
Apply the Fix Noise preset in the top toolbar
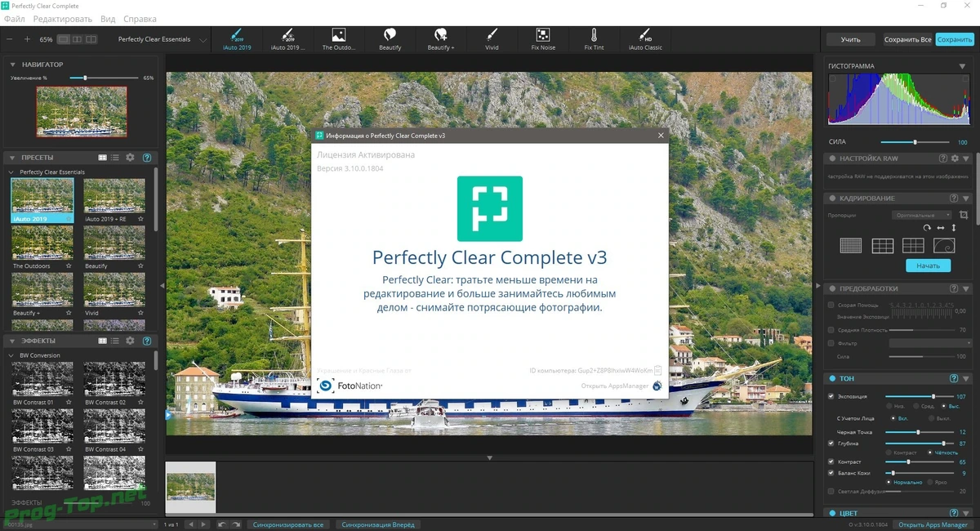pos(543,38)
